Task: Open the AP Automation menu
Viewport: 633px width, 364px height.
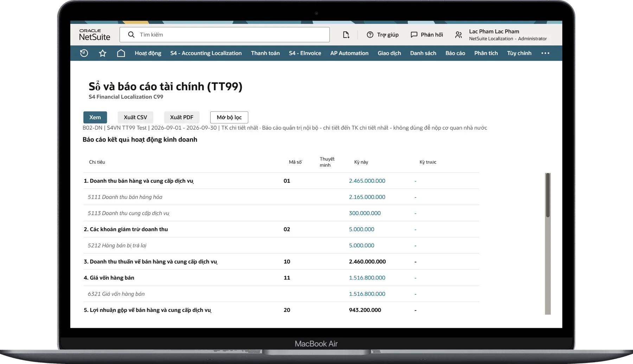Action: coord(349,53)
